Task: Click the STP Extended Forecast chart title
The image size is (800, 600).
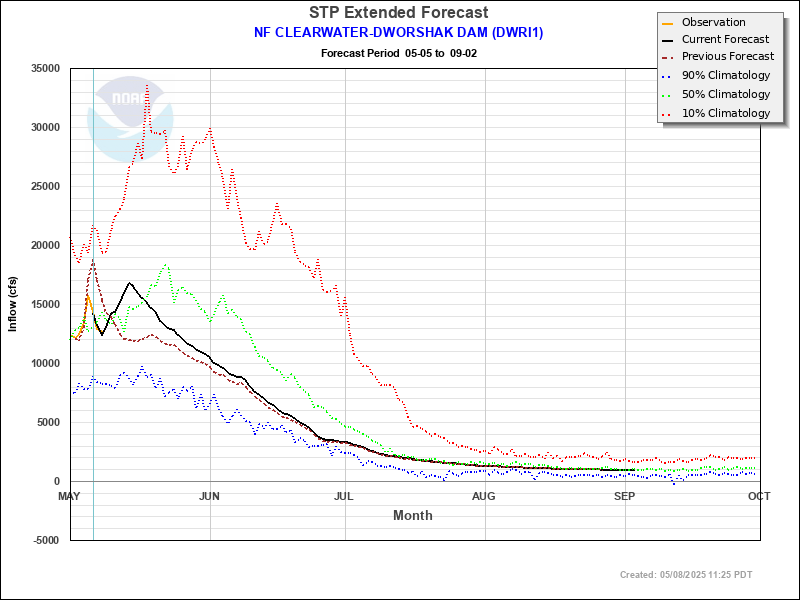Action: pyautogui.click(x=399, y=13)
